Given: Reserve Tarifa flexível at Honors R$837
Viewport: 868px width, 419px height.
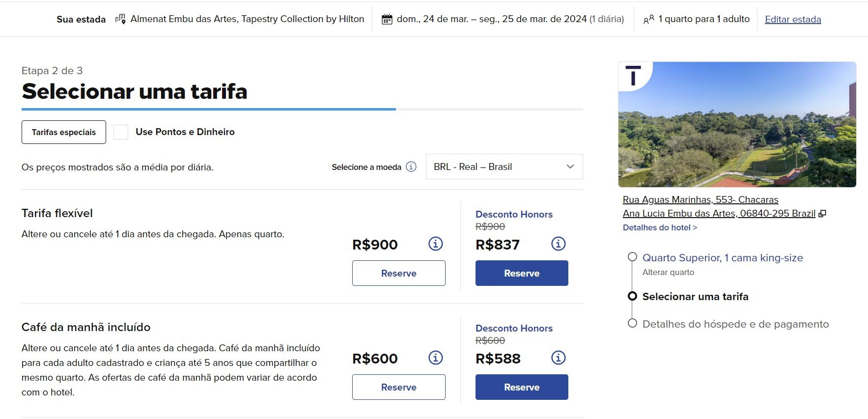Looking at the screenshot, I should click(522, 273).
